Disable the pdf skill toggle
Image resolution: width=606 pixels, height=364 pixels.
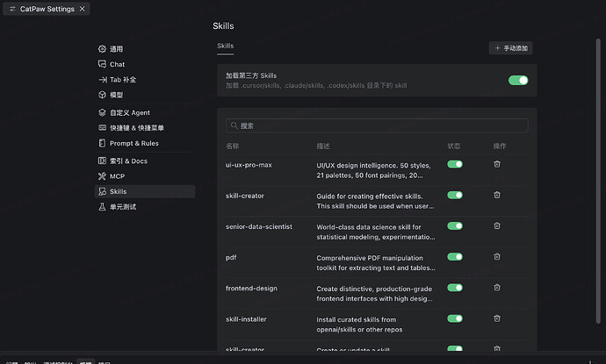coord(455,257)
